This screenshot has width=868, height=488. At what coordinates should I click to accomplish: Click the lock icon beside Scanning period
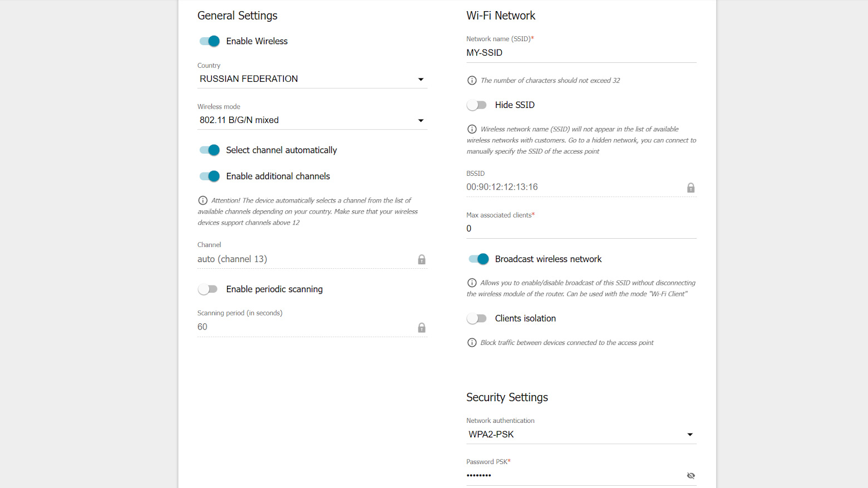point(422,328)
